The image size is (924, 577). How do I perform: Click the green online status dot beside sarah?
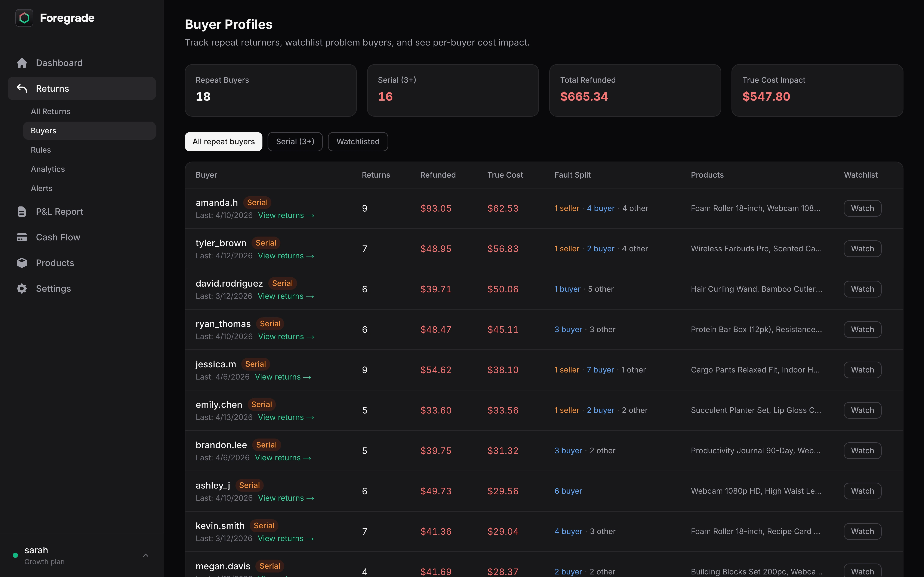[x=16, y=555]
